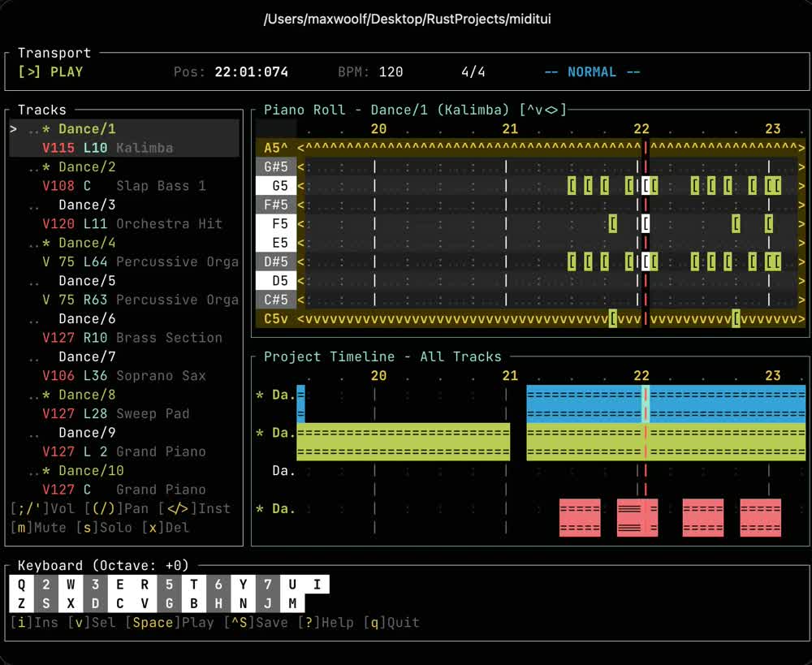
Task: Click the G5 piano roll key
Action: (276, 185)
